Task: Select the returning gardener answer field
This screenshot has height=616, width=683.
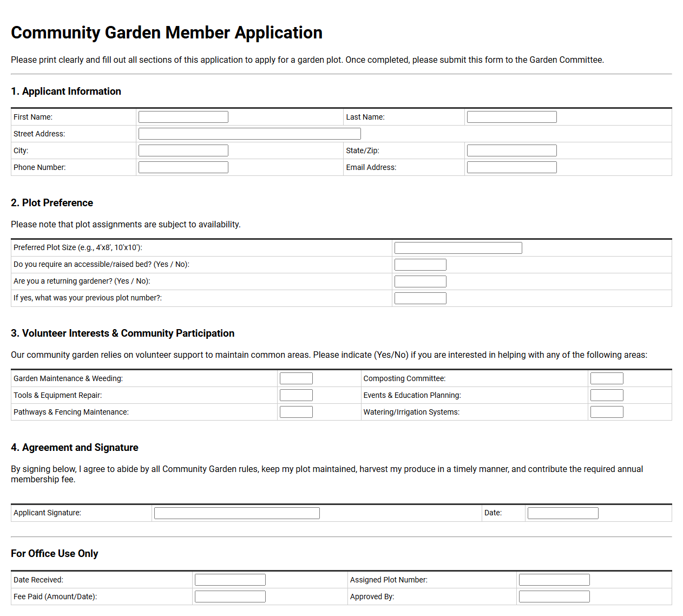Action: tap(421, 281)
